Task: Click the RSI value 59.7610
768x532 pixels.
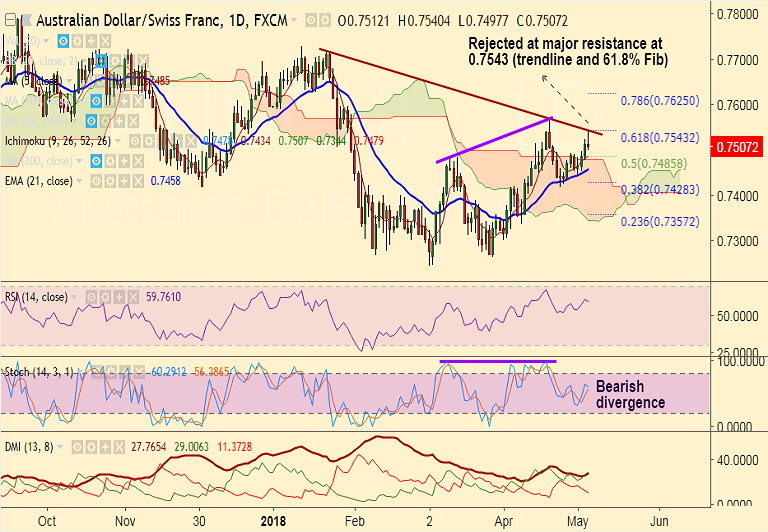Action: [x=164, y=297]
